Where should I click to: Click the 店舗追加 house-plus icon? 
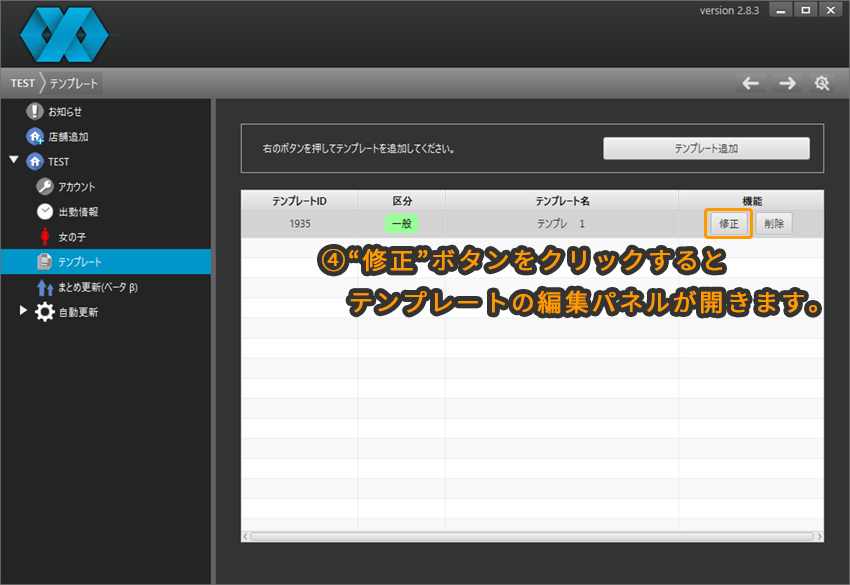pos(35,137)
